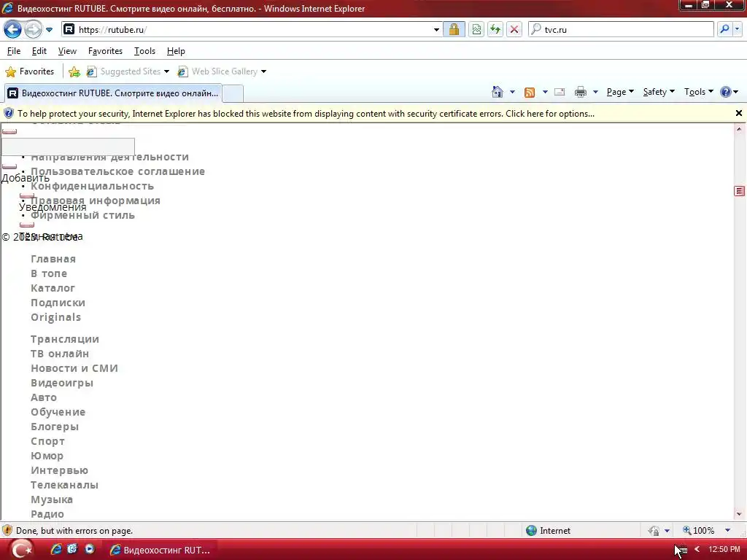747x560 pixels.
Task: Launch Internet Explorer from Quick Launch
Action: [55, 549]
